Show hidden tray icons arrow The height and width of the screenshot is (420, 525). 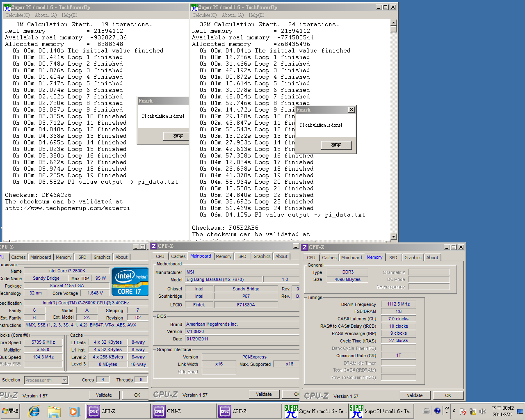(x=454, y=411)
